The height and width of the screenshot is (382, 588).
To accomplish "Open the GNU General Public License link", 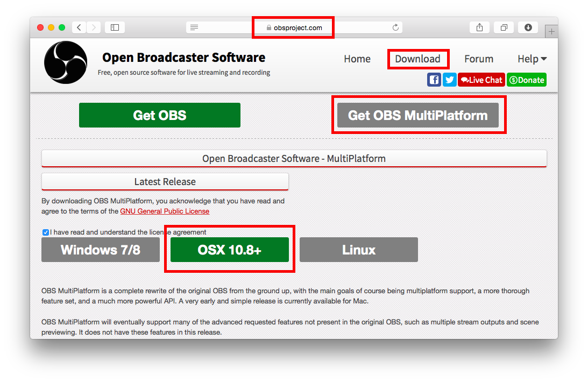I will click(165, 211).
